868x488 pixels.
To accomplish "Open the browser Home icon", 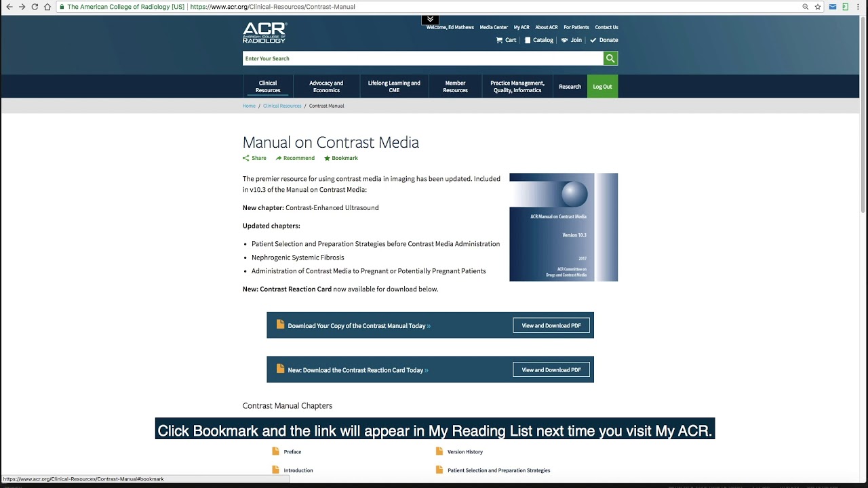I will pos(47,7).
